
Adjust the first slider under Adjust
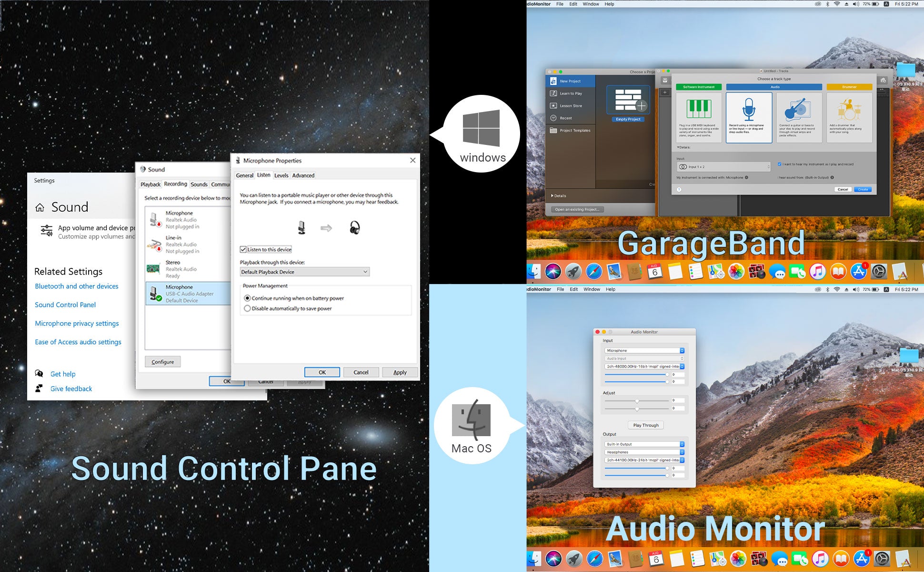pos(637,401)
